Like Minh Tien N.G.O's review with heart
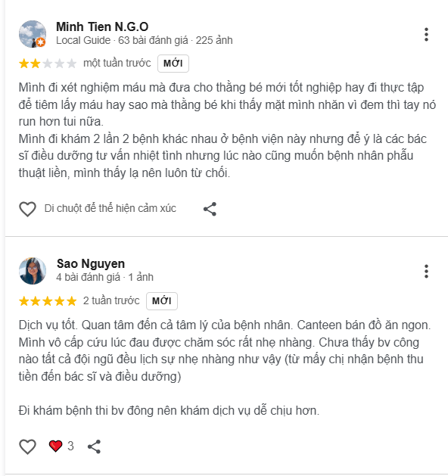This screenshot has width=448, height=476. point(27,209)
